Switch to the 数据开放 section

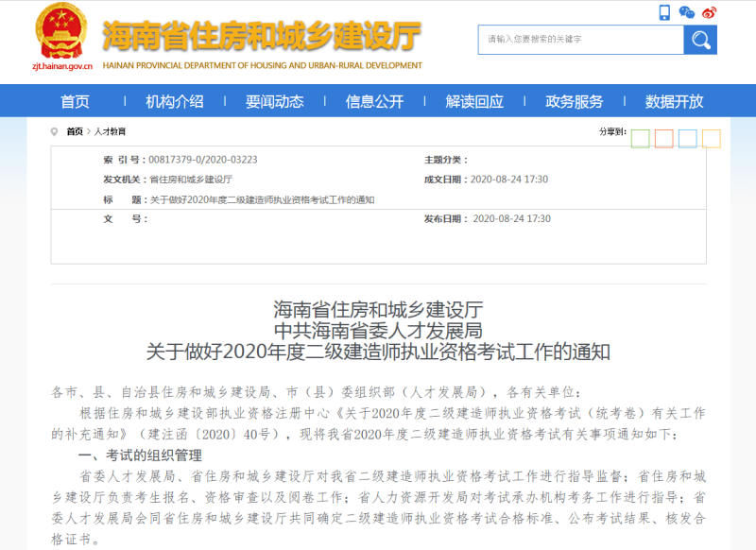click(674, 101)
